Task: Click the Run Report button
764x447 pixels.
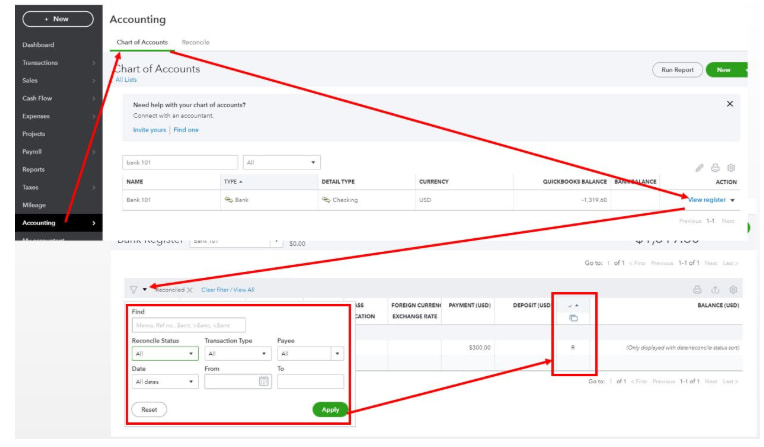Action: (x=677, y=70)
